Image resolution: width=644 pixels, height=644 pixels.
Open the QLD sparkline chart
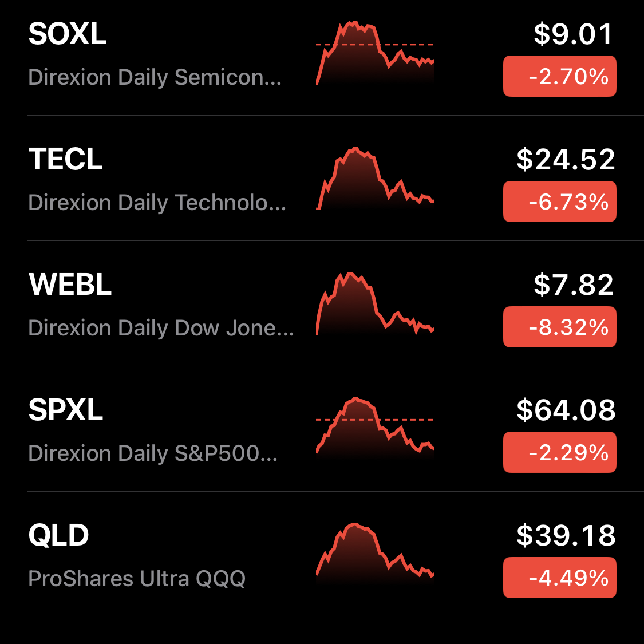tap(375, 552)
